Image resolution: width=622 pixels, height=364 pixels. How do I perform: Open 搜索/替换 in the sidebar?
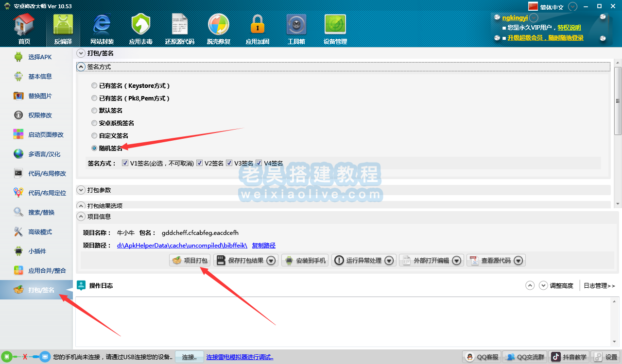point(41,213)
